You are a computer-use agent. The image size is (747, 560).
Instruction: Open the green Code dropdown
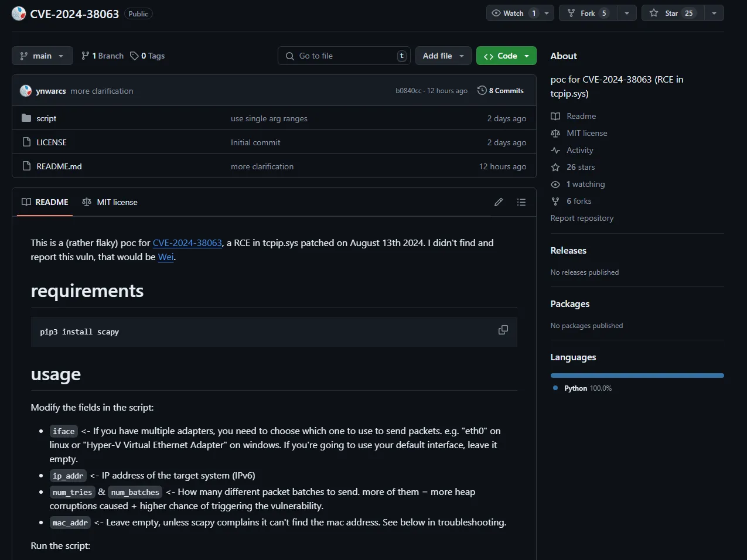click(x=506, y=55)
